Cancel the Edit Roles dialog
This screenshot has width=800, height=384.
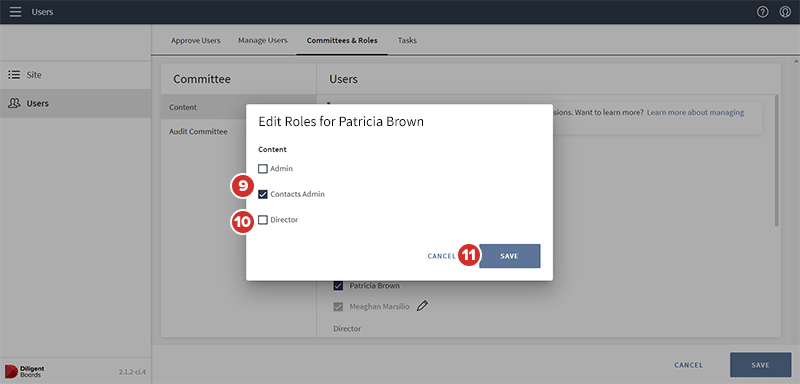(x=442, y=256)
